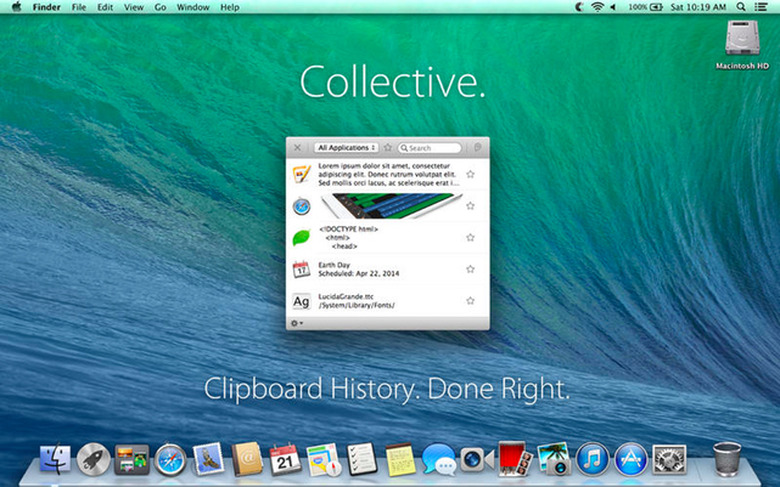Star the Lorem ipsum clipboard entry
Image resolution: width=780 pixels, height=487 pixels.
coord(470,174)
